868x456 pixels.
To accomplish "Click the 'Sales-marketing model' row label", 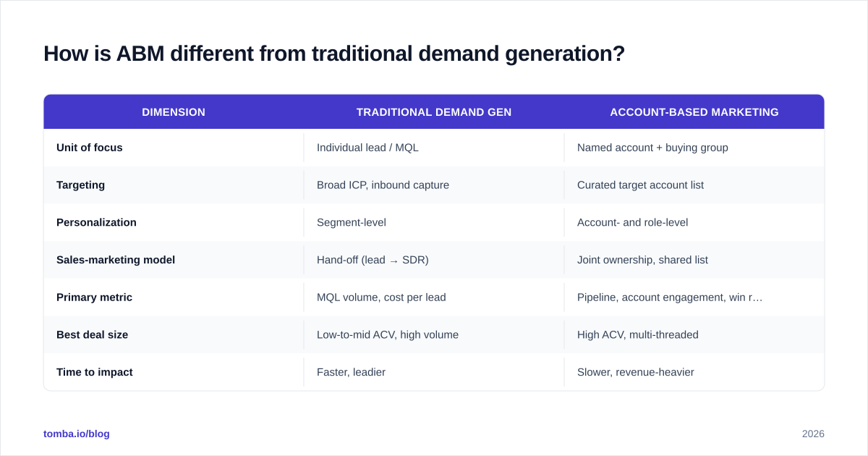I will coord(116,260).
